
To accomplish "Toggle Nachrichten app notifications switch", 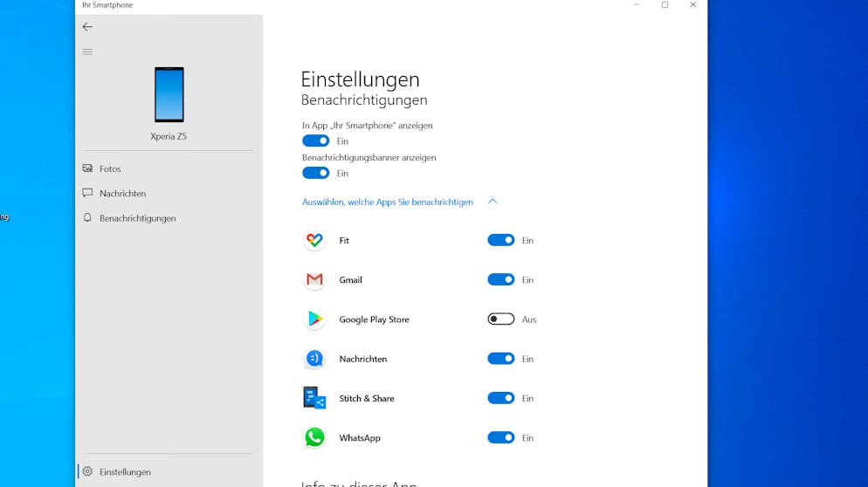I will [x=501, y=359].
